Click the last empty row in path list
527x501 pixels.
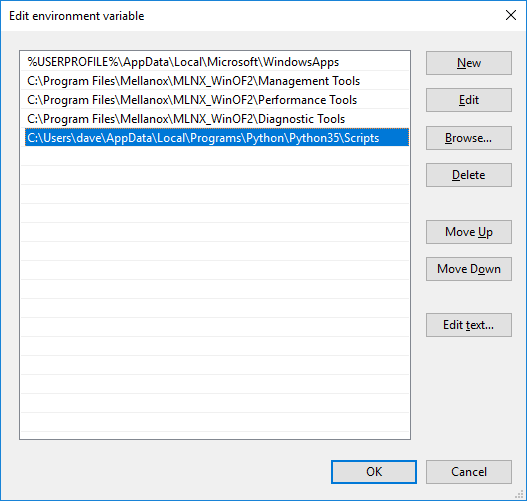click(215, 422)
